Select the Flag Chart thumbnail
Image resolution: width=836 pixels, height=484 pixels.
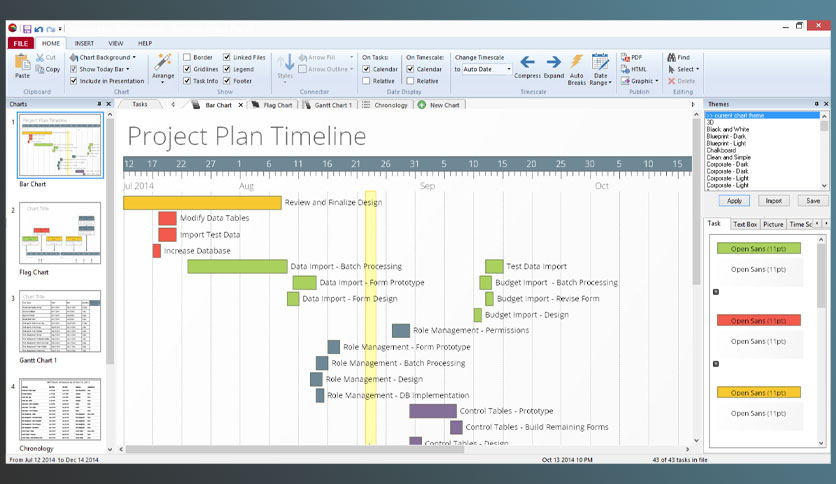[x=60, y=233]
